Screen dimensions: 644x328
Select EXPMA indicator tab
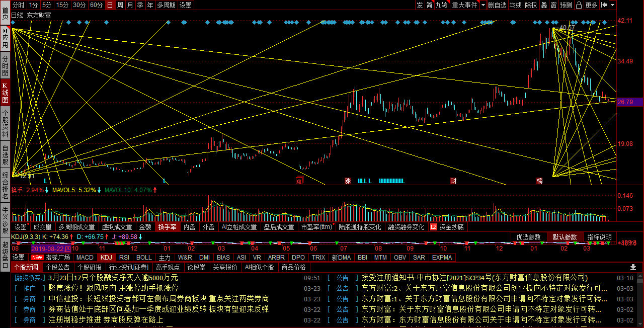[442, 257]
